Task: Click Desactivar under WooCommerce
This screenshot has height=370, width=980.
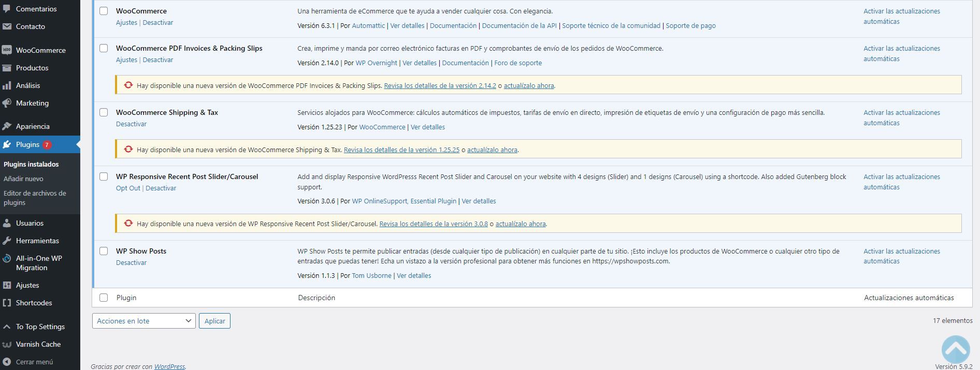Action: (x=158, y=22)
